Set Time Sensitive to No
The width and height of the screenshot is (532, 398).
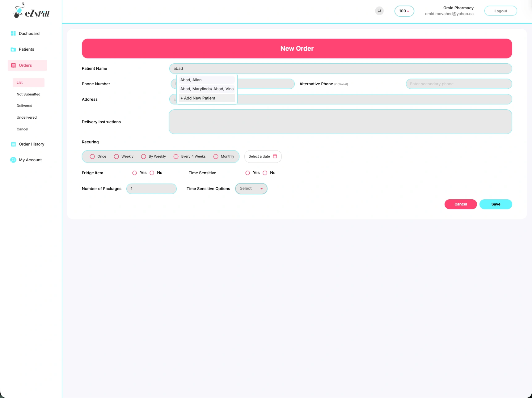click(265, 173)
